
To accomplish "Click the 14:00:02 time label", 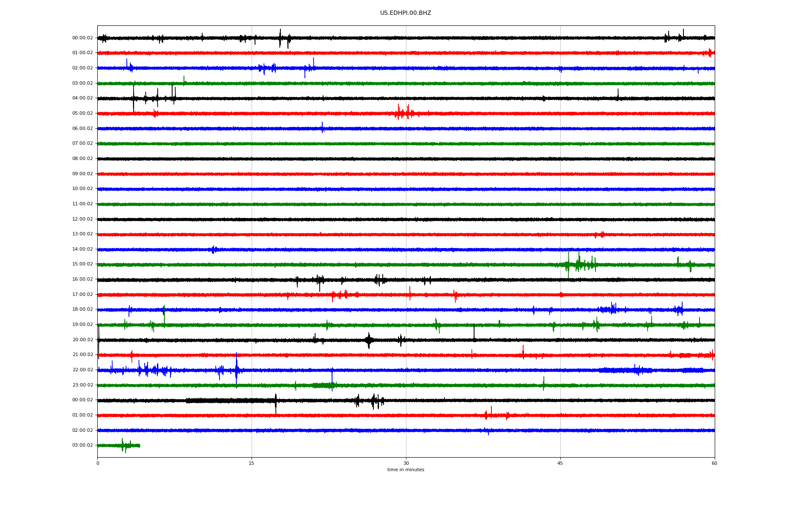I will [x=82, y=249].
